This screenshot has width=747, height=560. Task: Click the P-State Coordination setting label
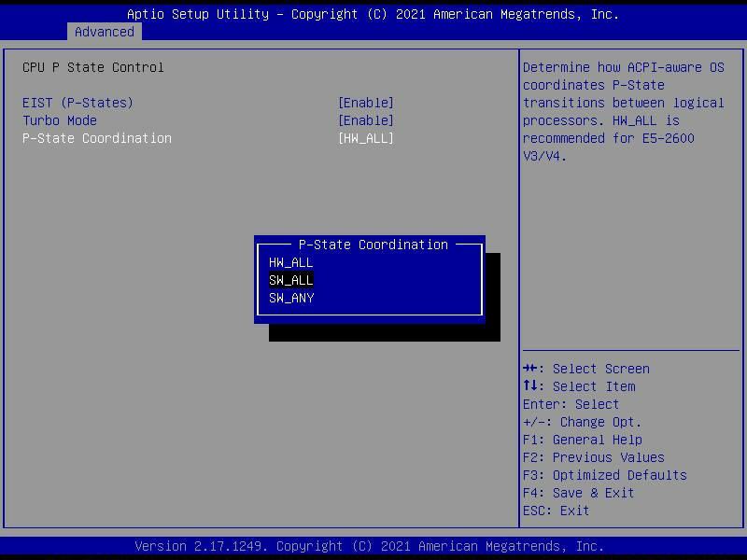pos(97,138)
